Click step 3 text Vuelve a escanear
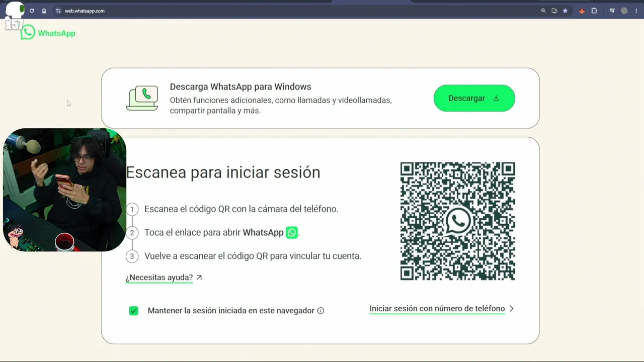The image size is (644, 362). click(253, 256)
